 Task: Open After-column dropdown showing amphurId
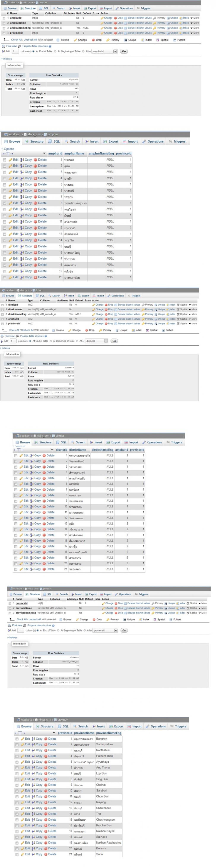pos(105,52)
